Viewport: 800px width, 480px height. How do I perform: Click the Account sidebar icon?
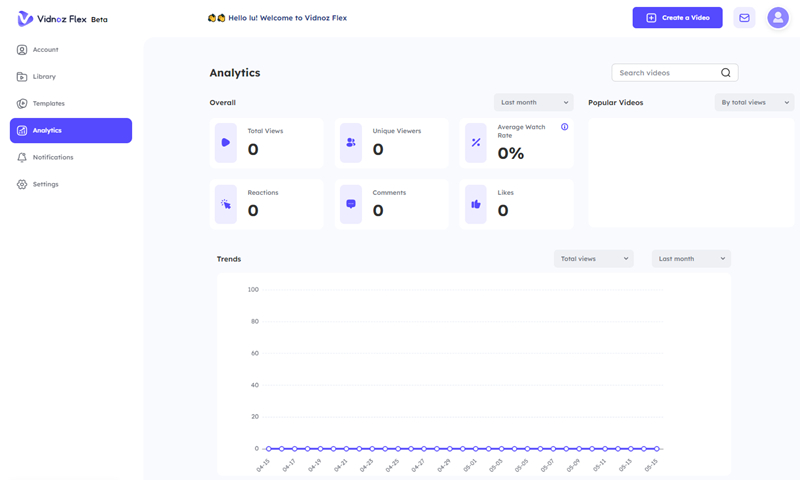coord(22,49)
